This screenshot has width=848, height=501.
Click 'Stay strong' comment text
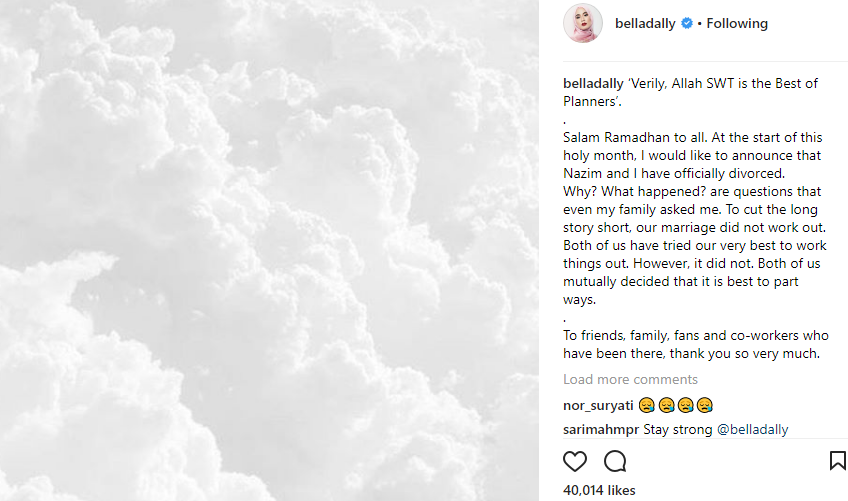coord(678,430)
